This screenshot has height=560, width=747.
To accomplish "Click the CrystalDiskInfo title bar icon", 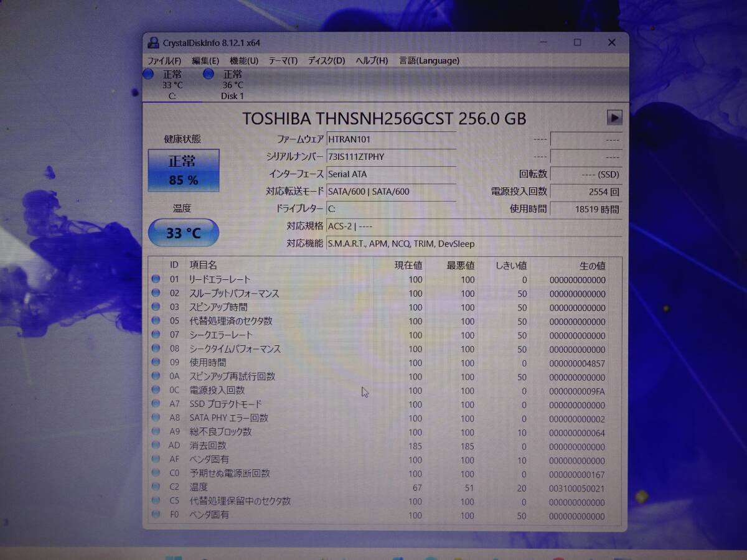I will [x=153, y=43].
